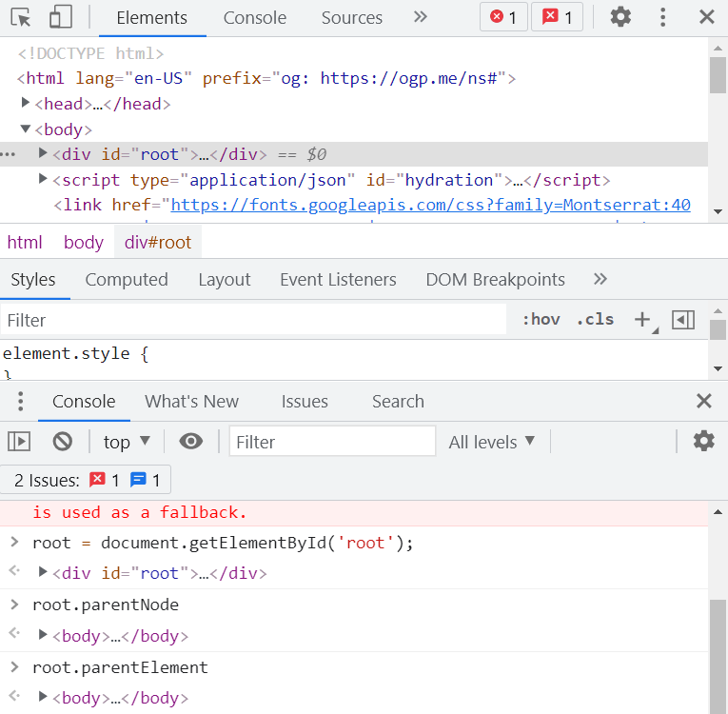Select div#root in the breadcrumb
728x714 pixels.
158,243
